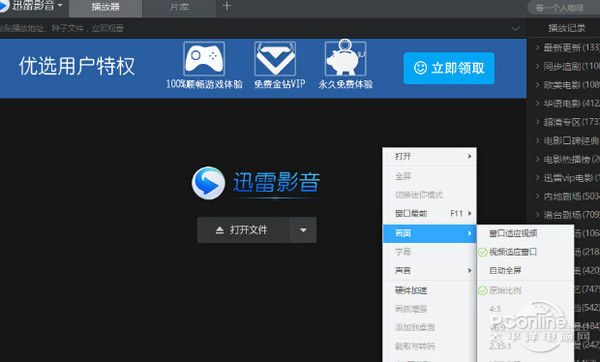Click the highlighted 画面 menu entry
The image size is (600, 362).
(x=429, y=233)
